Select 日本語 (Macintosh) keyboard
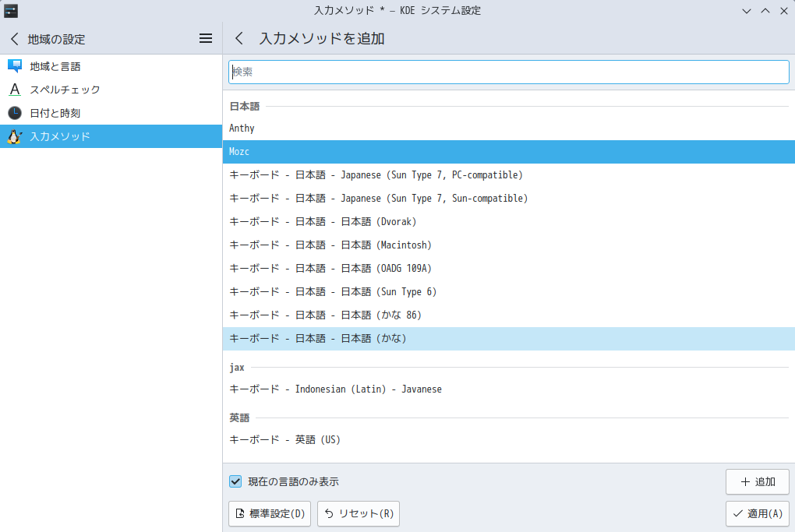The height and width of the screenshot is (532, 795). 508,245
